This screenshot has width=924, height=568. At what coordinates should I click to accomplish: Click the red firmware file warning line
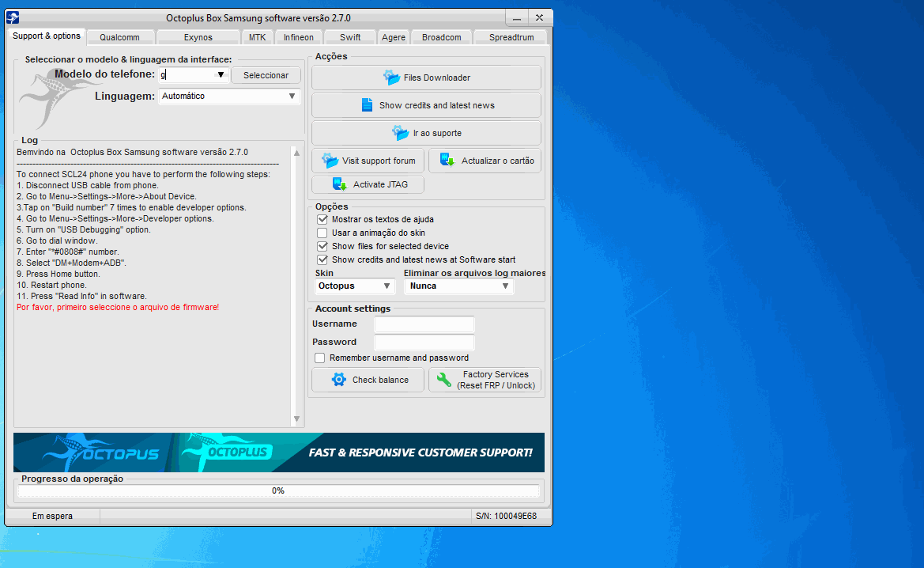(x=118, y=307)
